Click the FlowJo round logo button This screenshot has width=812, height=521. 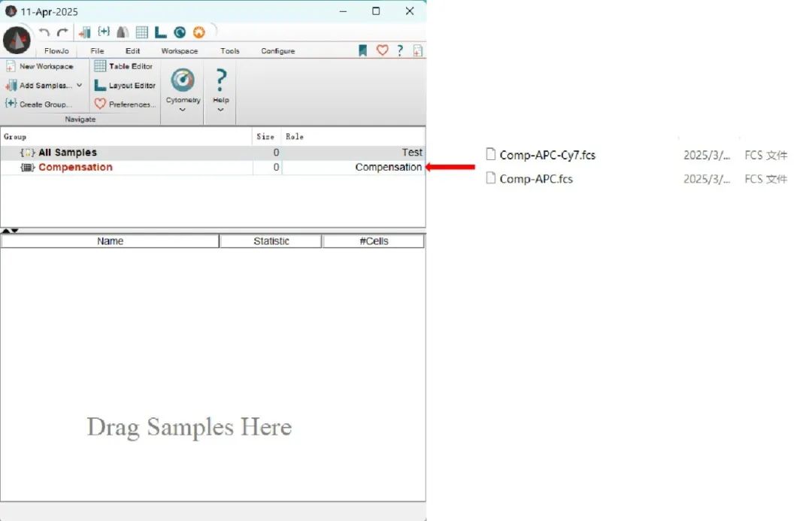17,39
